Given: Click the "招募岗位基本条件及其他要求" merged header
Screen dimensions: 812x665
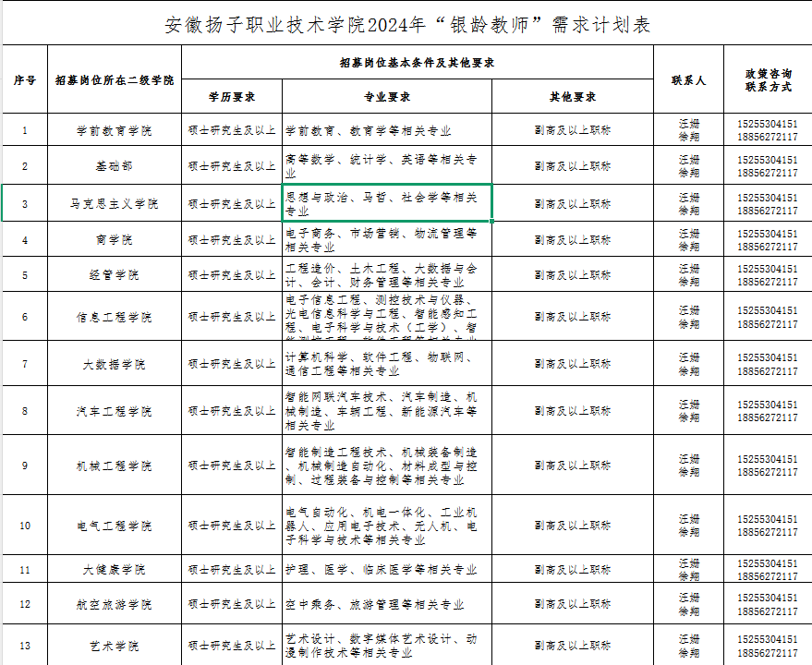Looking at the screenshot, I should [x=418, y=63].
